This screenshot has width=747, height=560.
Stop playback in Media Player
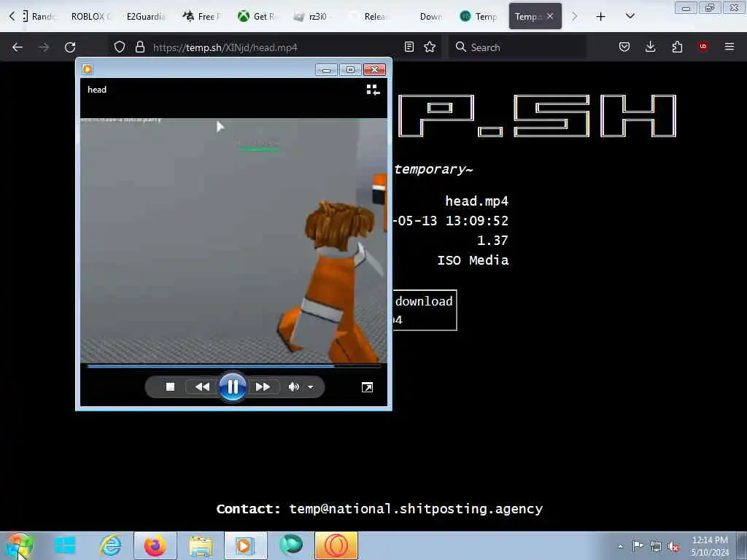(x=170, y=387)
